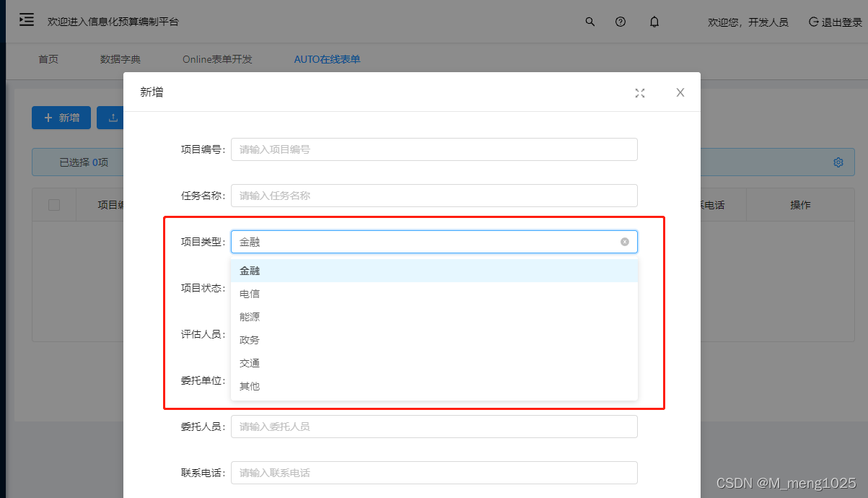Screen dimensions: 868x498
Task: Open the help question mark icon
Action: pos(621,22)
